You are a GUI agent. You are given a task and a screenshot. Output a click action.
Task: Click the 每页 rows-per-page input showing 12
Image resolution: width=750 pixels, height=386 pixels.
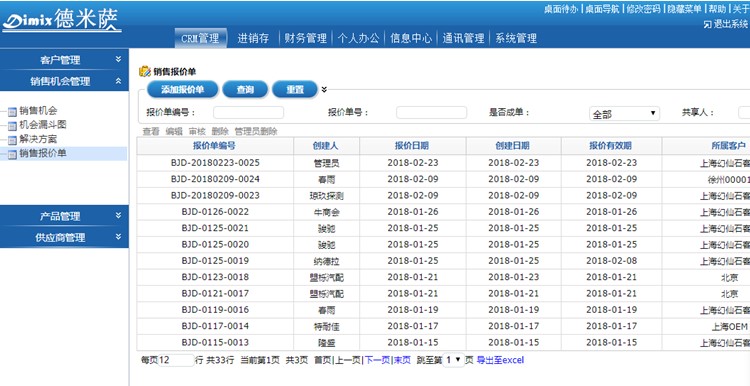pos(176,360)
